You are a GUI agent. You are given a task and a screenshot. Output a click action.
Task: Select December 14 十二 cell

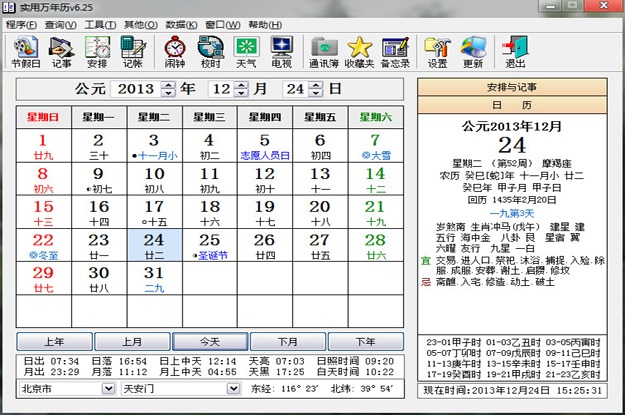tap(376, 179)
